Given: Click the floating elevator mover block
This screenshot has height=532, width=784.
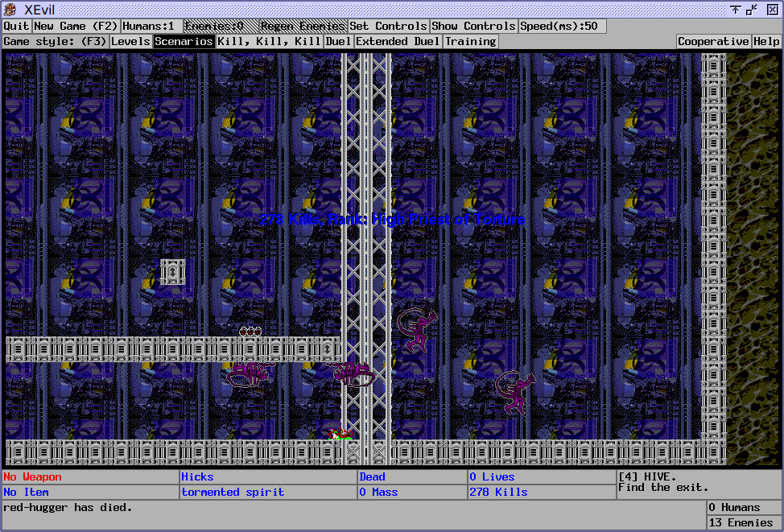Looking at the screenshot, I should tap(173, 272).
